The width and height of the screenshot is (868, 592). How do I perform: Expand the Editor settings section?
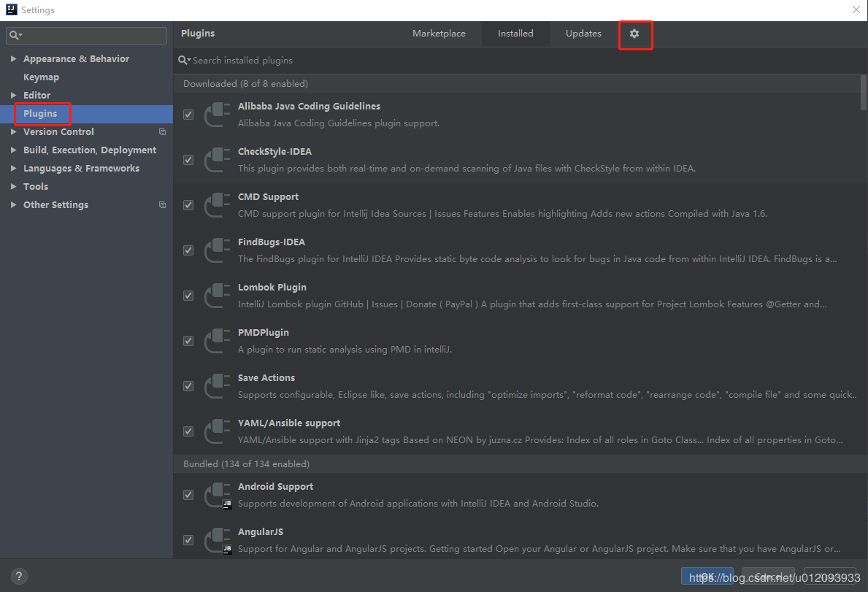click(x=13, y=95)
